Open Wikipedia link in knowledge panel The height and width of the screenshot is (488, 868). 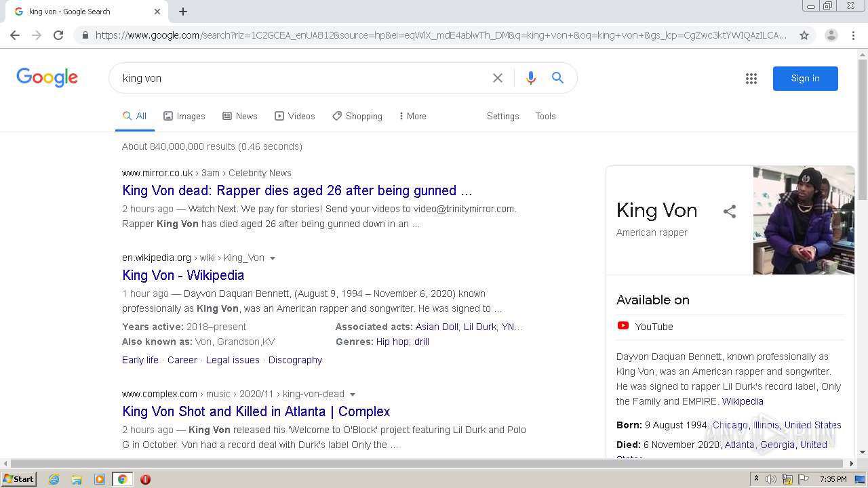click(x=743, y=401)
